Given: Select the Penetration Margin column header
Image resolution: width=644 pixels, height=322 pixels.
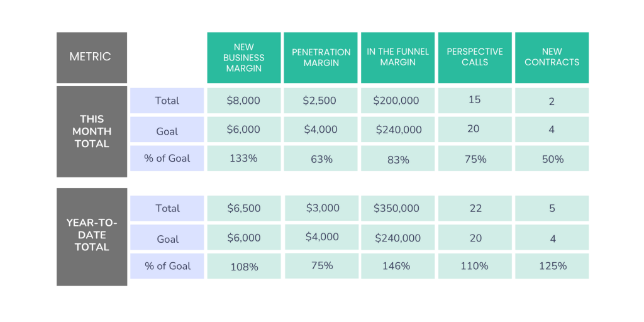Looking at the screenshot, I should 321,57.
